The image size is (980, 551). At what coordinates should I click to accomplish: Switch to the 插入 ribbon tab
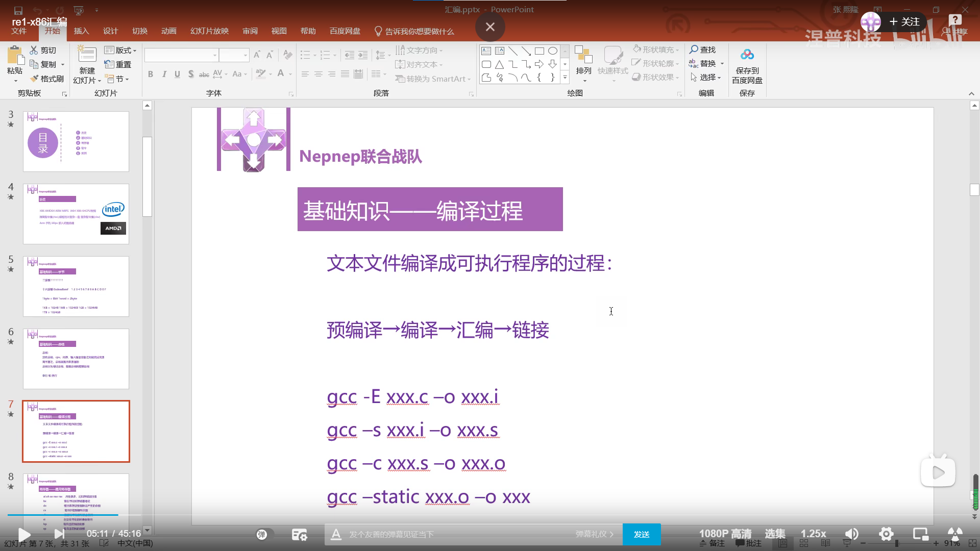click(x=81, y=31)
